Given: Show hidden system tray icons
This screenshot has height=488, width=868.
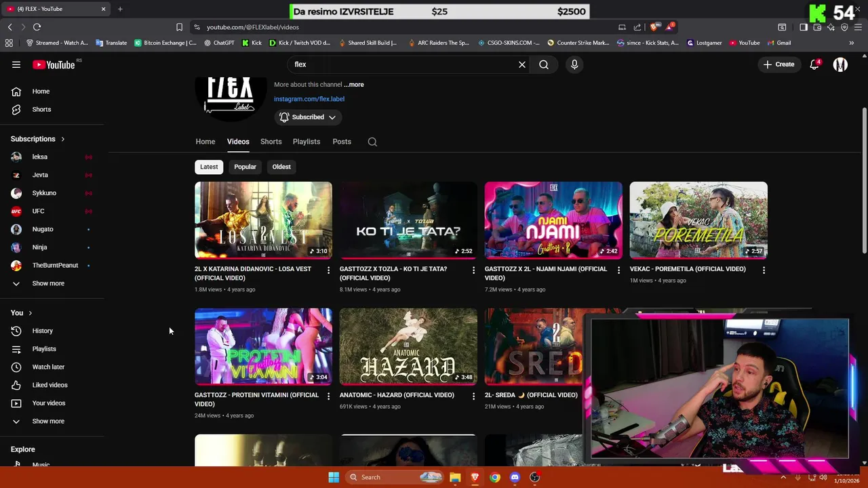Looking at the screenshot, I should [x=783, y=477].
